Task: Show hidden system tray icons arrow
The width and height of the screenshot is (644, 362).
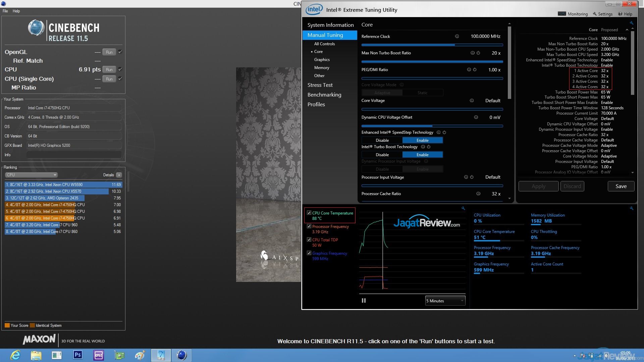Action: (x=575, y=356)
